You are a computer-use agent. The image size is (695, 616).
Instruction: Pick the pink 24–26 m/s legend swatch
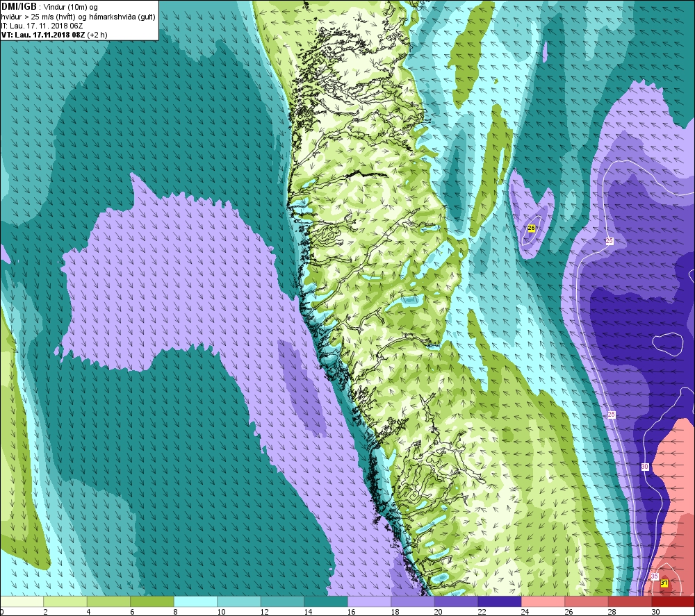point(543,601)
